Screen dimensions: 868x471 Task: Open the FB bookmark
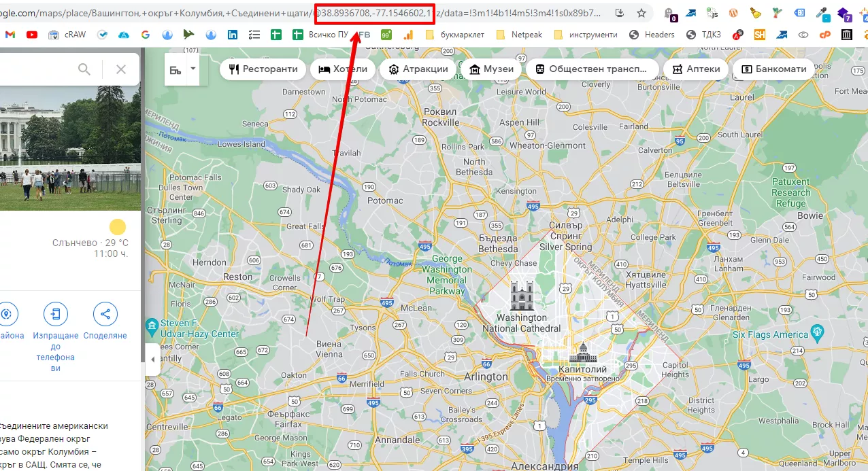click(365, 35)
